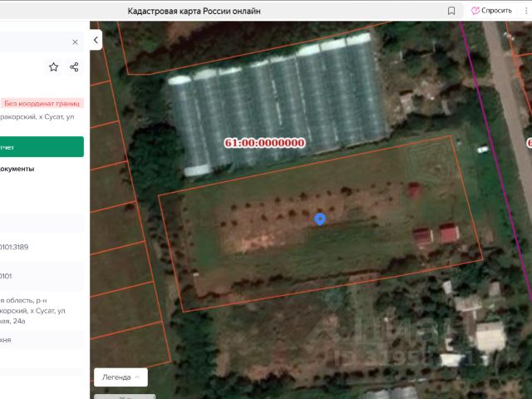Open the Спросить assistant button
532x399 pixels.
tap(491, 11)
